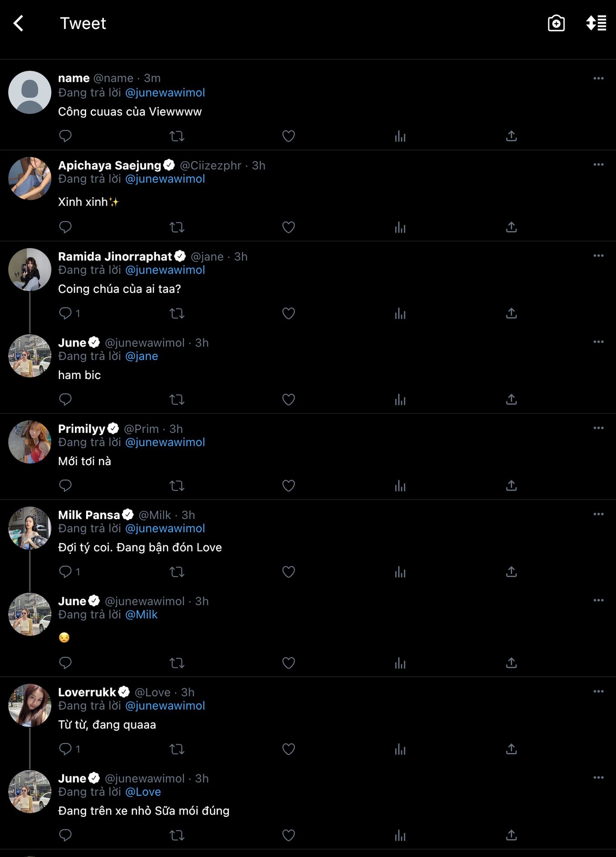The height and width of the screenshot is (857, 616).
Task: Open reply thread on Milk Pansa's tweet
Action: [x=70, y=572]
